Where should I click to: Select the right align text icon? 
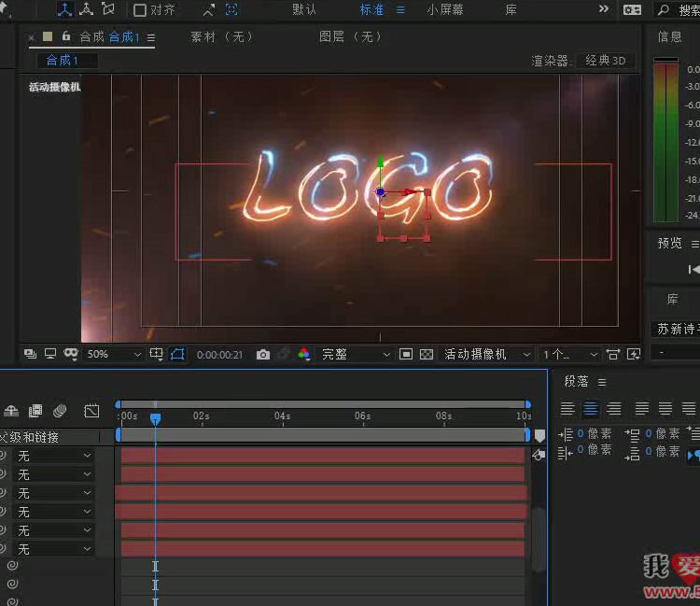tap(613, 409)
